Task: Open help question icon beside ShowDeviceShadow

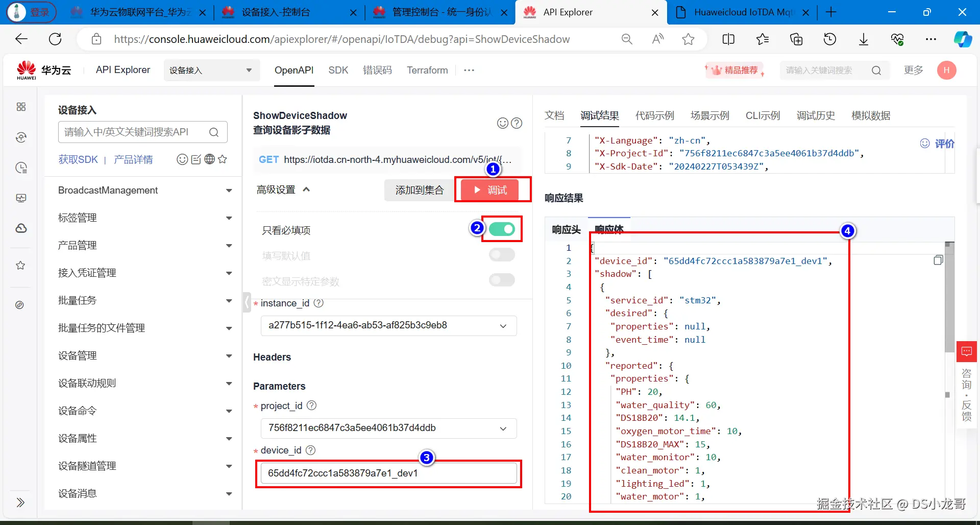Action: (x=517, y=123)
